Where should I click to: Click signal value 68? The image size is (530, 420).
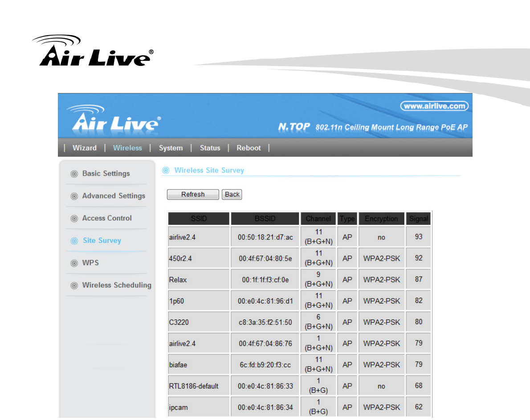pyautogui.click(x=419, y=386)
